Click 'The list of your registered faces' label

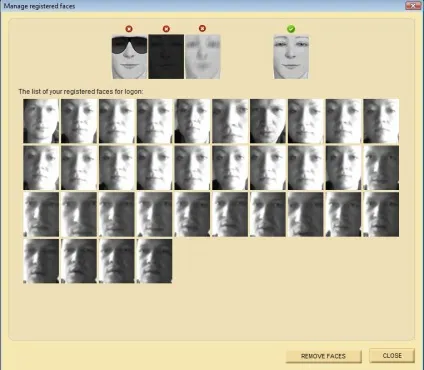(x=81, y=91)
